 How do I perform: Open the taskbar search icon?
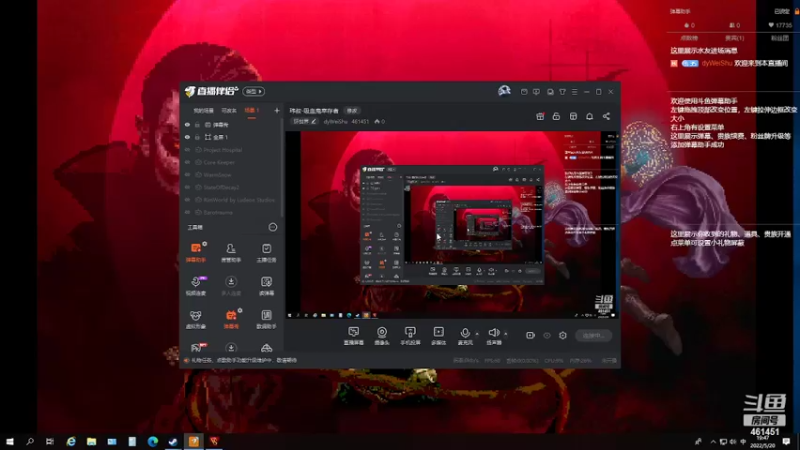coord(30,441)
